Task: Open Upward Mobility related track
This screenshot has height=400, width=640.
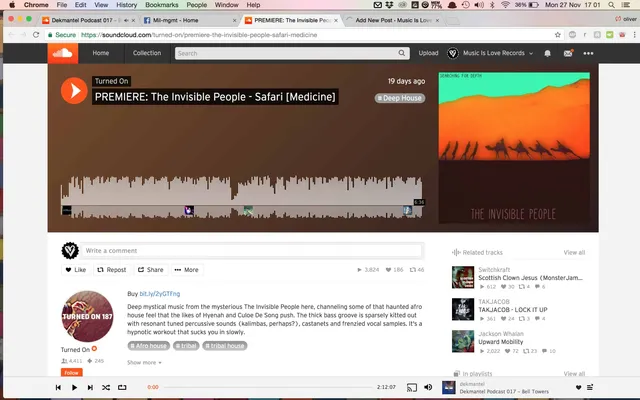Action: tap(500, 342)
